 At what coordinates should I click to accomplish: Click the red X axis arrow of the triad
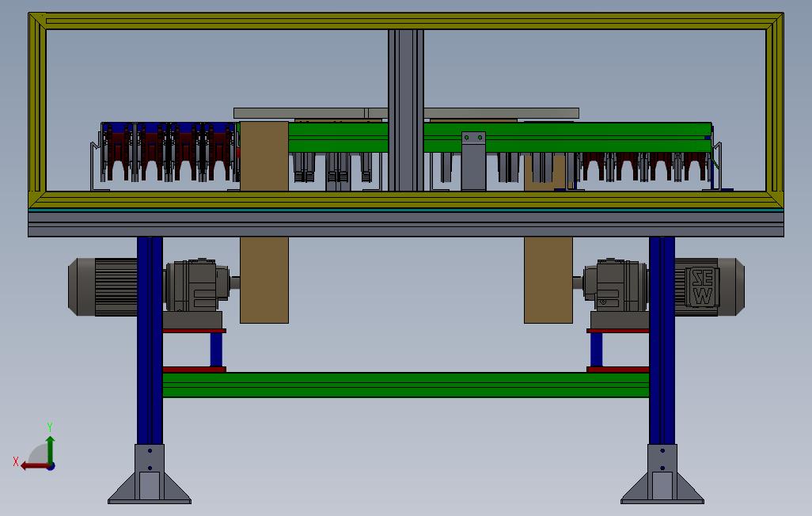(34, 466)
